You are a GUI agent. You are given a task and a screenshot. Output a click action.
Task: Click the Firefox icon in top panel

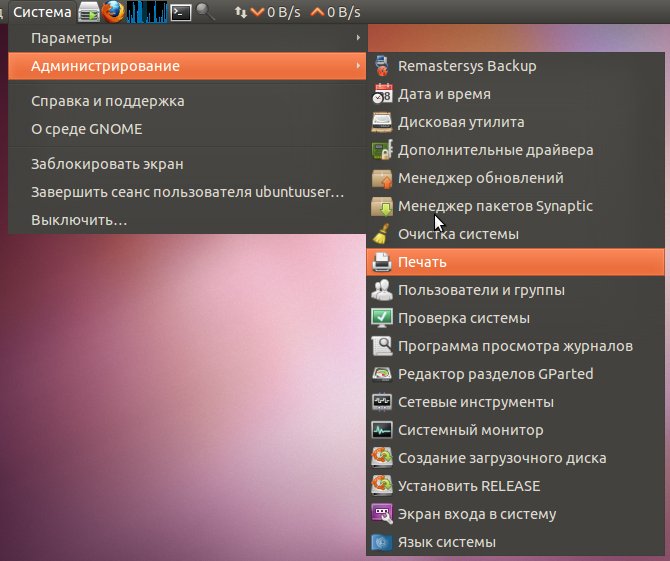[113, 12]
